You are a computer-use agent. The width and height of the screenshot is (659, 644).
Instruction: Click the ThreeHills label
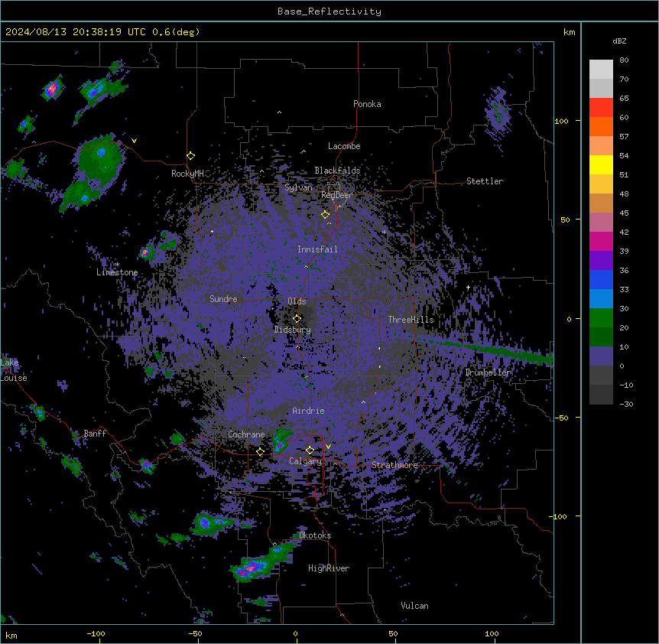click(x=411, y=320)
